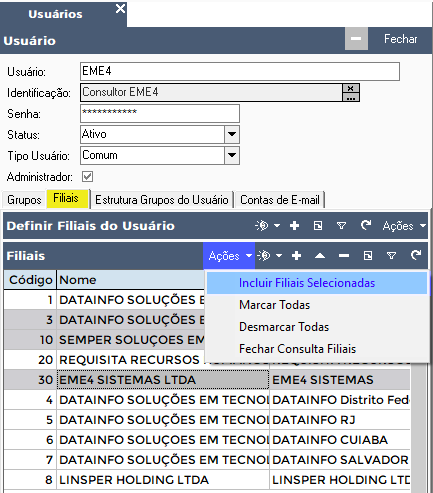Click LINSPER HOLDING LTDA name cell
Image resolution: width=433 pixels, height=493 pixels.
click(163, 480)
